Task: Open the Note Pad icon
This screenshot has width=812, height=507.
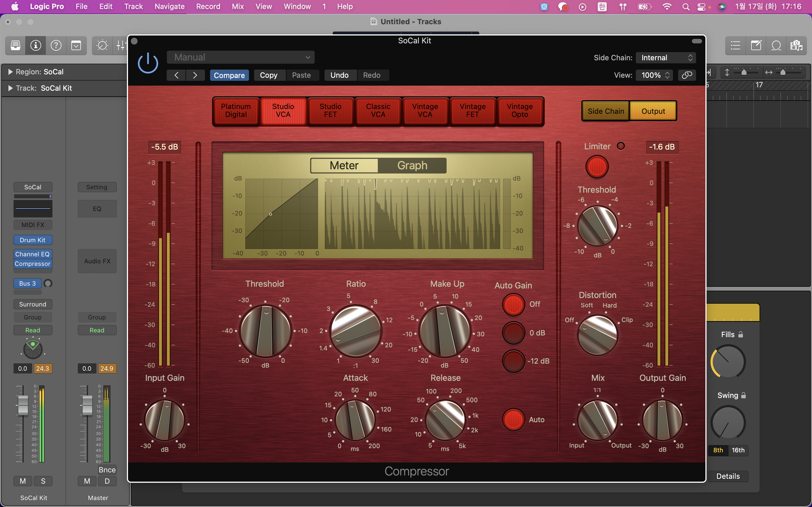Action: pos(756,45)
